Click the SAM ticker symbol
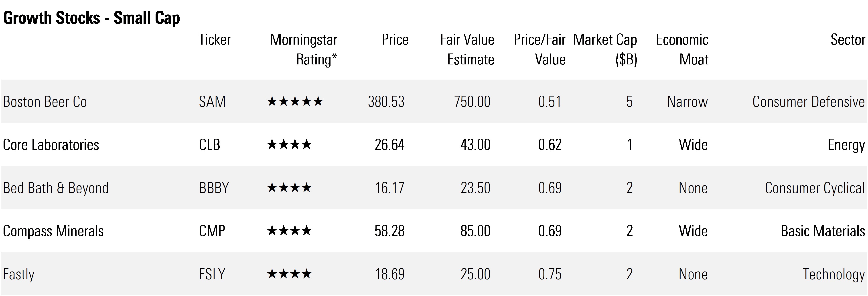This screenshot has height=296, width=868. coord(212,102)
